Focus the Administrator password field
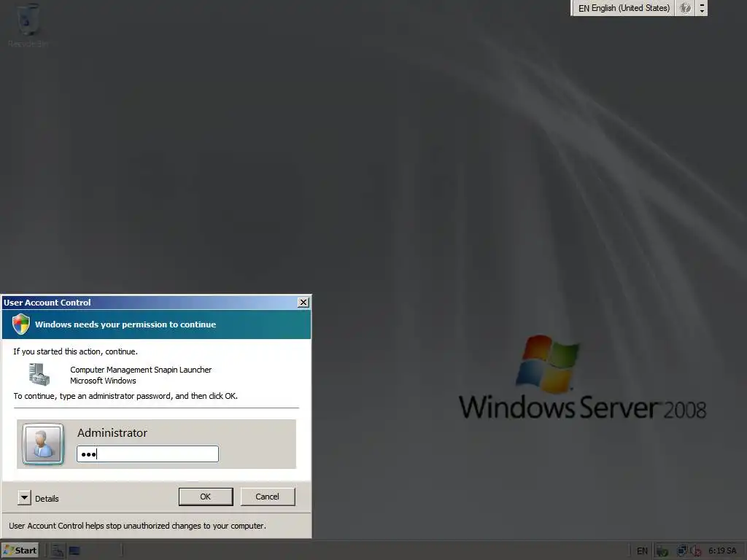 147,454
